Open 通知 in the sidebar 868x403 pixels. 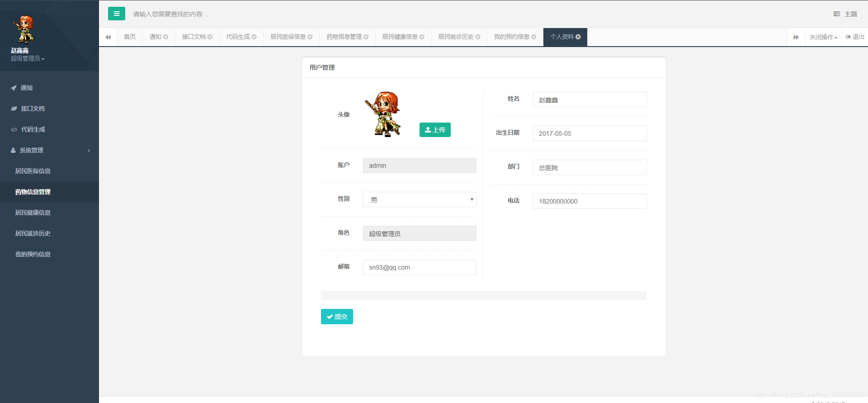click(x=49, y=88)
